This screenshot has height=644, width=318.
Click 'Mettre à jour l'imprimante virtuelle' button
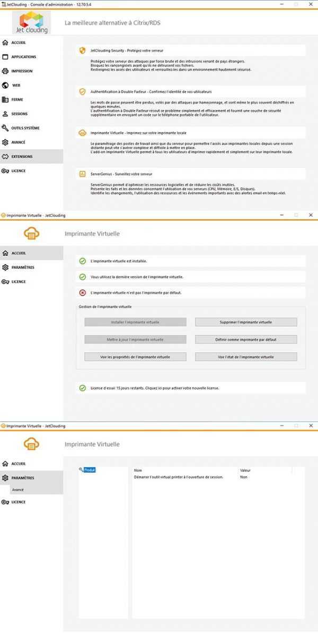pyautogui.click(x=135, y=340)
